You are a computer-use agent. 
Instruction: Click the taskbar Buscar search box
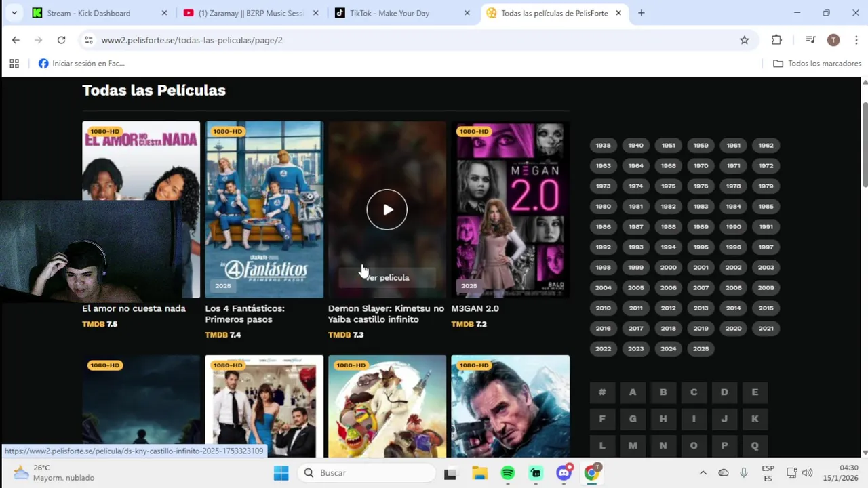(368, 473)
